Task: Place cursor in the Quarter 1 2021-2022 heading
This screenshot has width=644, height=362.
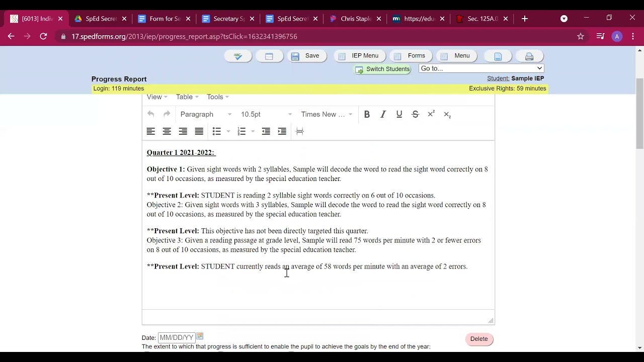Action: click(x=181, y=152)
